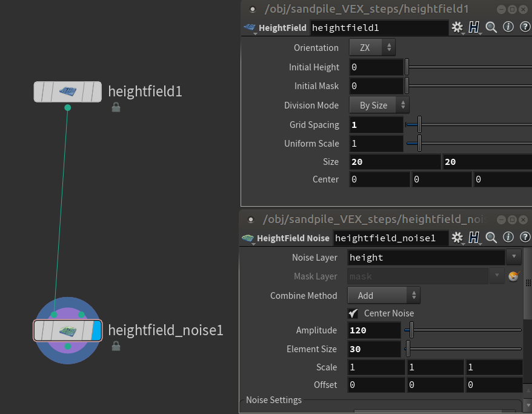Click the mask layer paint selector icon
The image size is (532, 414).
(x=513, y=276)
